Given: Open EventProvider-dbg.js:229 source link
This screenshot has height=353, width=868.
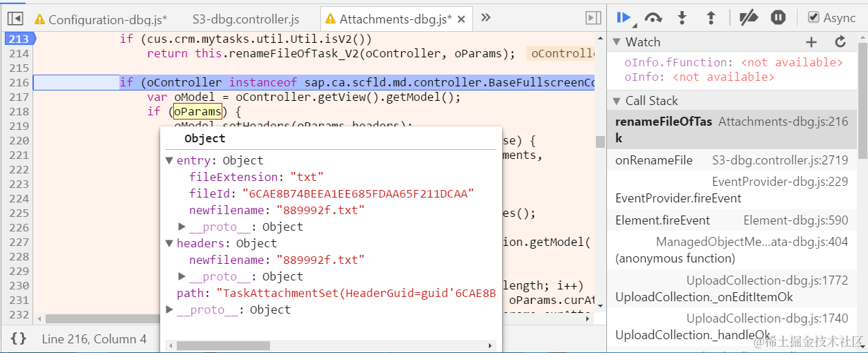Looking at the screenshot, I should click(780, 182).
